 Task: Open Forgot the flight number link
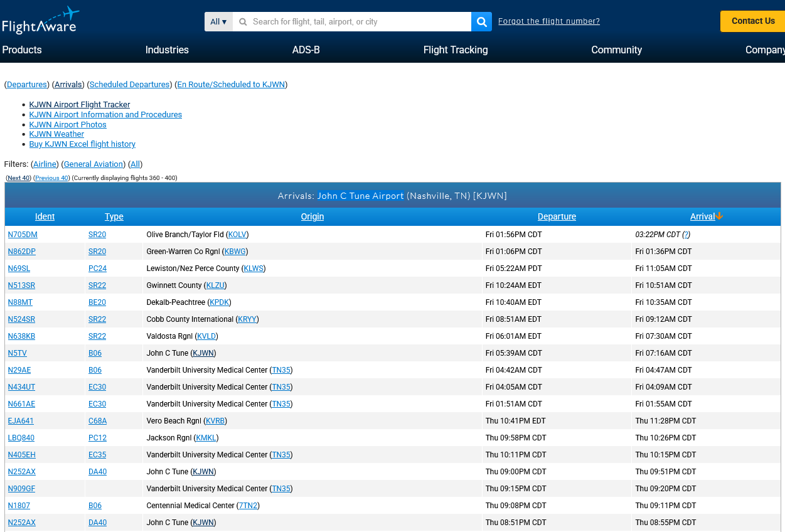point(548,21)
